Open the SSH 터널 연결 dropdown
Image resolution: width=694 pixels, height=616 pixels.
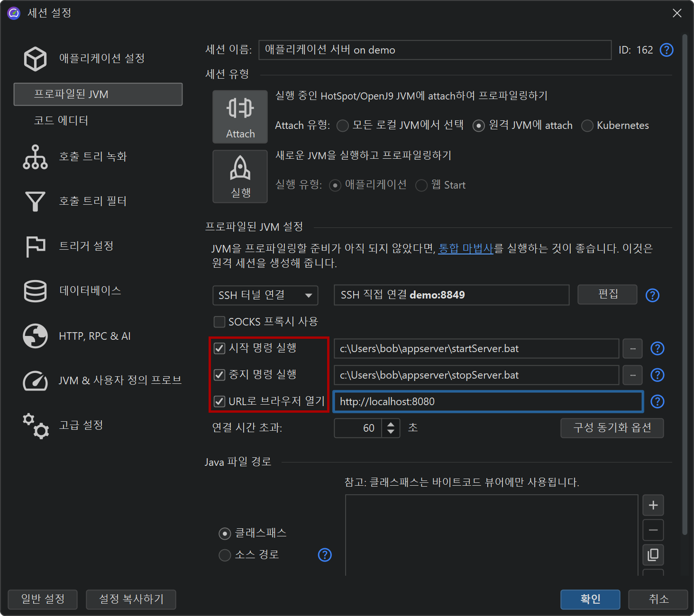[265, 295]
